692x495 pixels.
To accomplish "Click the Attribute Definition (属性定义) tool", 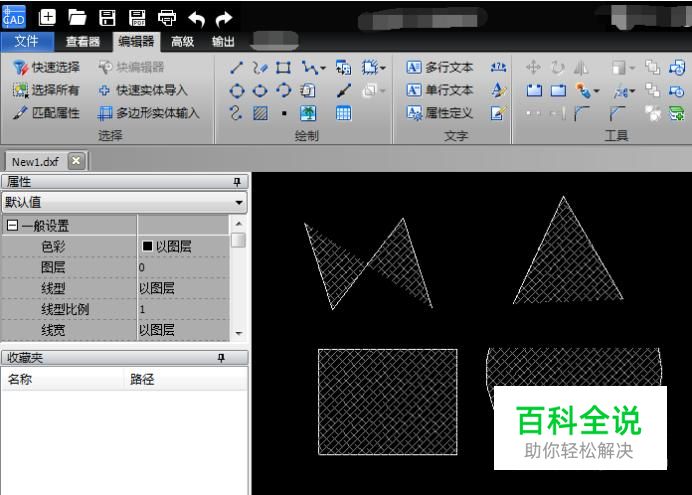I will (x=439, y=113).
